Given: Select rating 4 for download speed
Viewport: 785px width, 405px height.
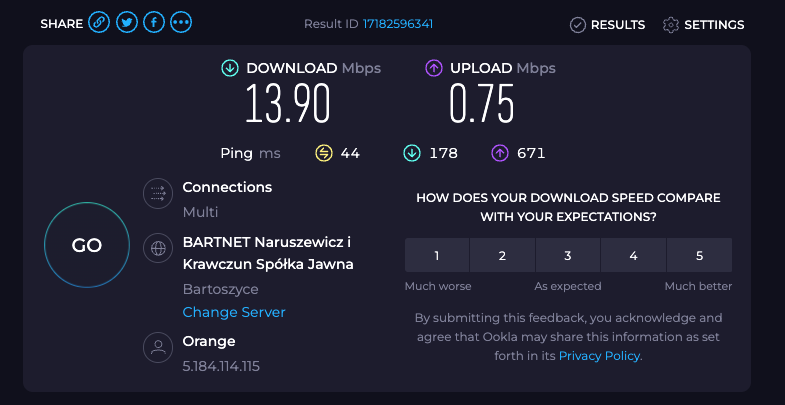Looking at the screenshot, I should 633,255.
